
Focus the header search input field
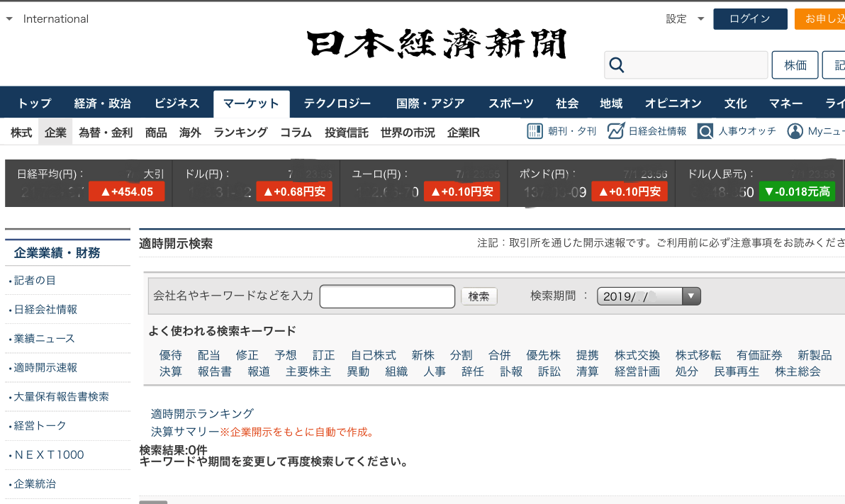click(x=686, y=65)
